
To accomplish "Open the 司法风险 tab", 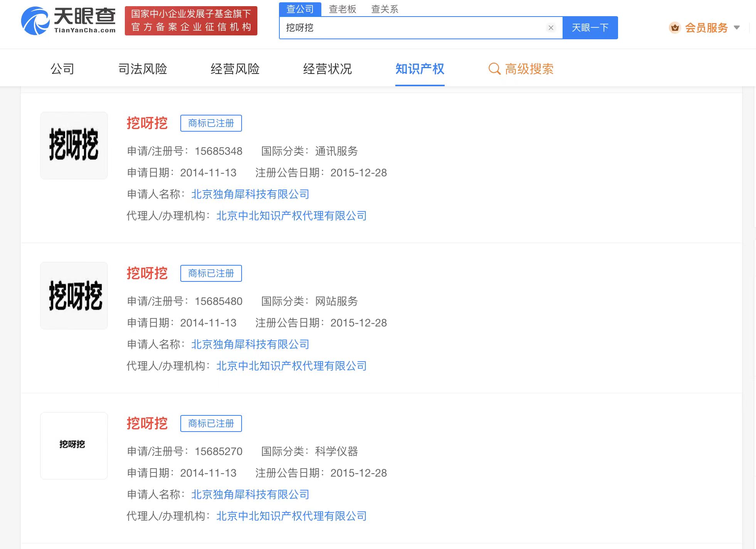I will tap(143, 69).
